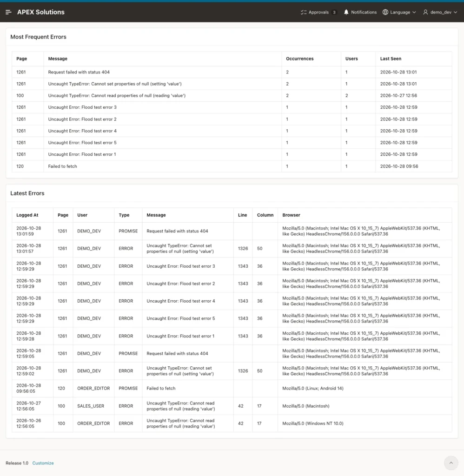Click browser 'Mozilla/5.0 (Macintosh)' in SALES_USER row
464x476 pixels.
click(x=306, y=406)
